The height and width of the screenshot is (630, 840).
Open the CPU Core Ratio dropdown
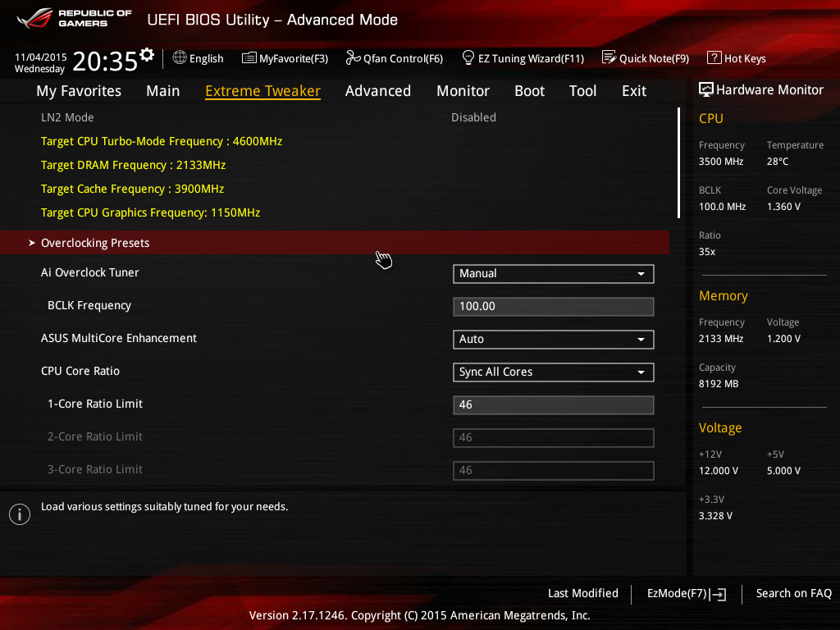554,372
